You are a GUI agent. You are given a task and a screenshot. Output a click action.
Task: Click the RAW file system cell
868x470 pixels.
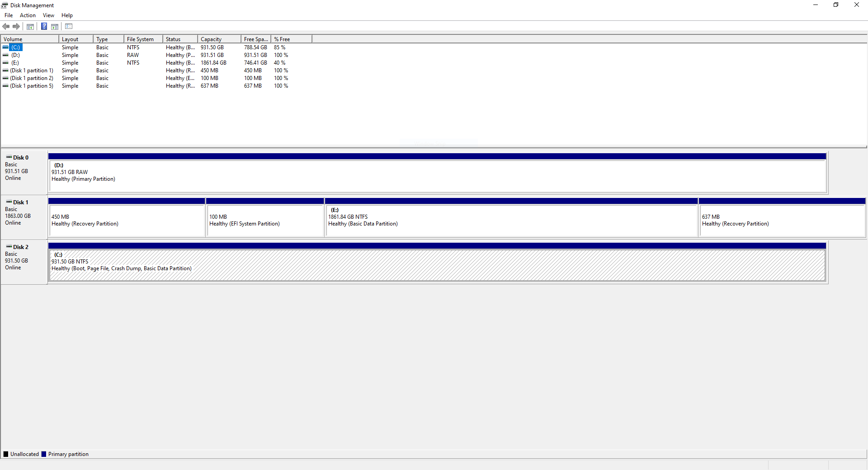(x=133, y=55)
